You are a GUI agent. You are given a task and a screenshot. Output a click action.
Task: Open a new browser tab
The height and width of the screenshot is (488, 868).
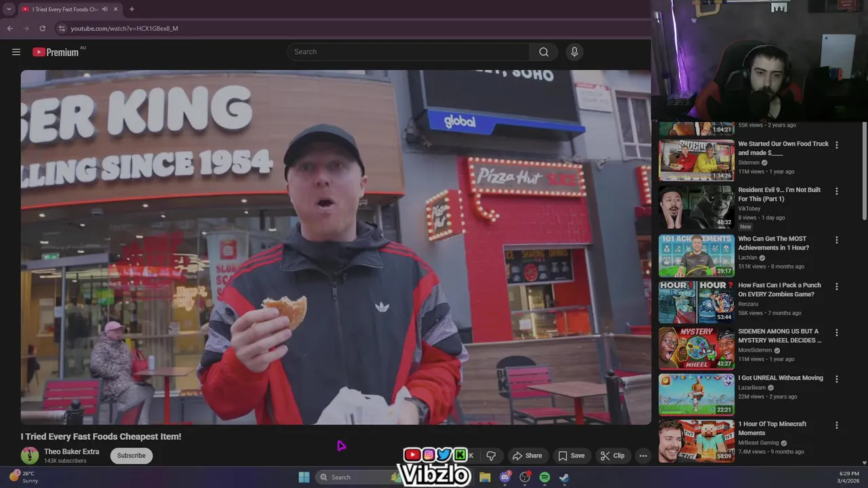click(132, 9)
